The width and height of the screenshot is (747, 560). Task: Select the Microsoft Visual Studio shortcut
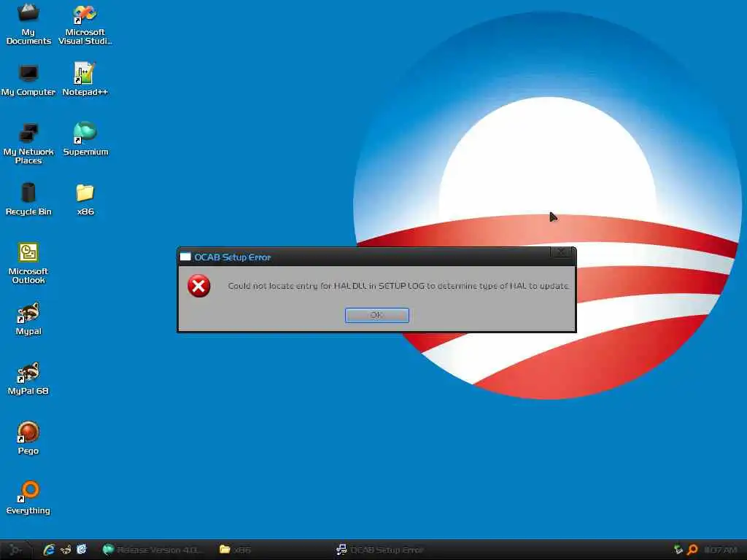tap(85, 25)
